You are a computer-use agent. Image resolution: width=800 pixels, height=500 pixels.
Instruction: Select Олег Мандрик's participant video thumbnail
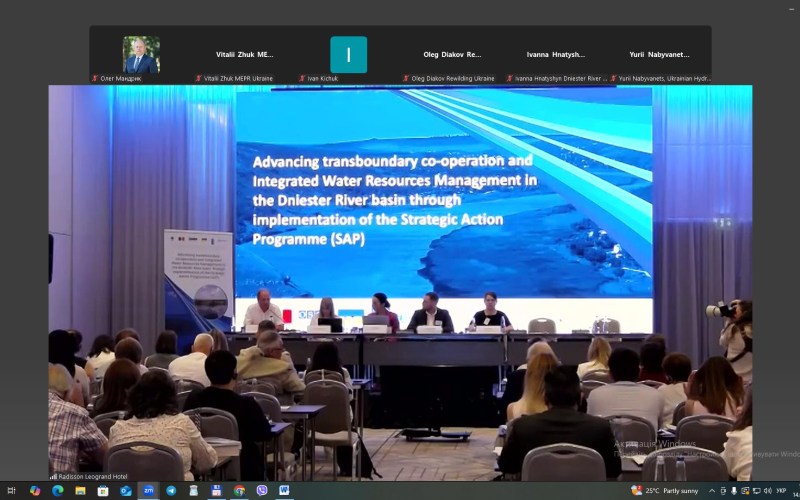point(141,55)
